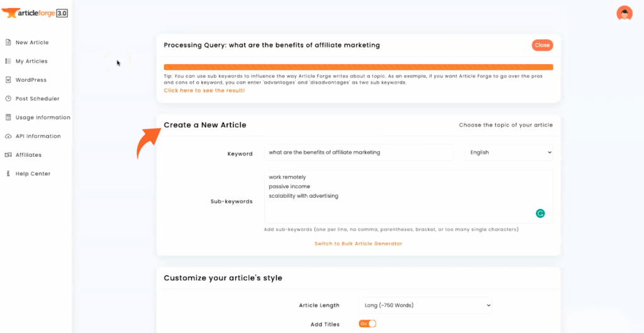View Usage Information page

pyautogui.click(x=43, y=117)
